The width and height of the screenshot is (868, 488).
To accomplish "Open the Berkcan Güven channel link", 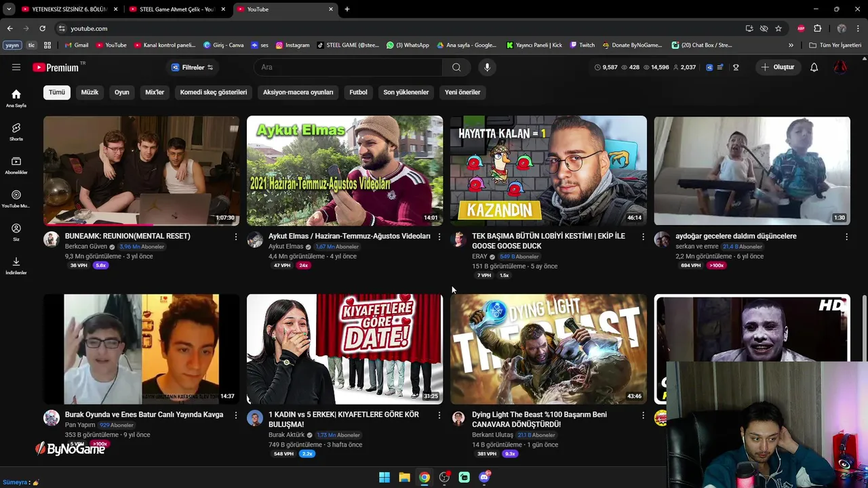I will point(86,247).
